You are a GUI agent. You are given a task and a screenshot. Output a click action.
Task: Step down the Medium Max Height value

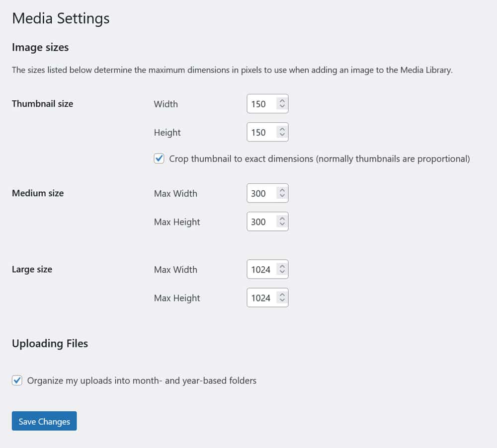(x=282, y=225)
